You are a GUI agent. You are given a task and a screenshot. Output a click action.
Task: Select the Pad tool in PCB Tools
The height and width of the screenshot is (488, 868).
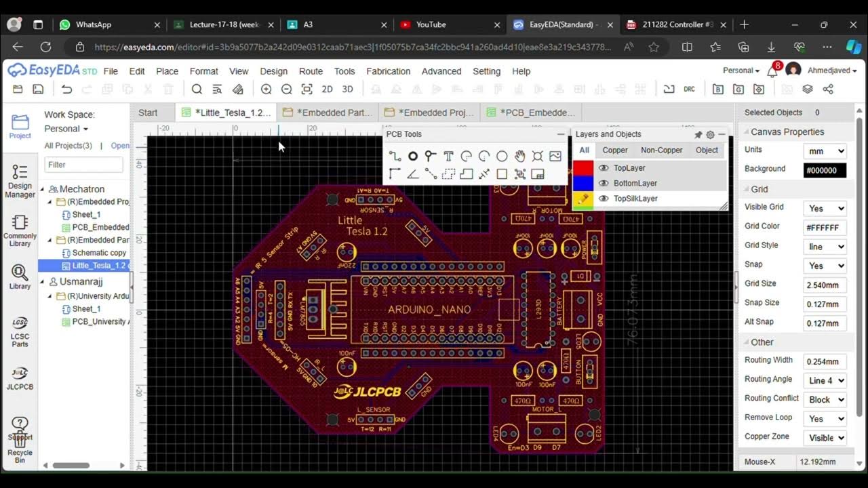tap(412, 156)
